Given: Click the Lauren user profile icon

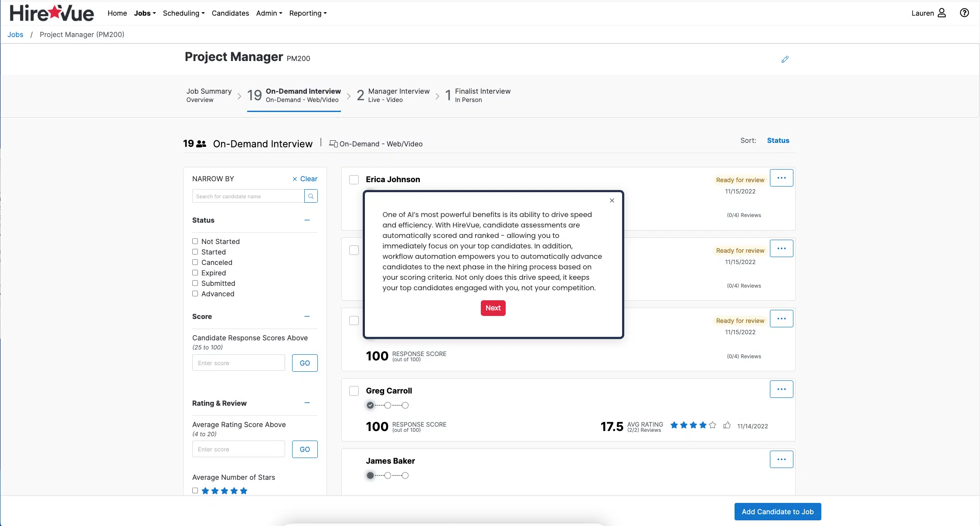Looking at the screenshot, I should coord(942,13).
